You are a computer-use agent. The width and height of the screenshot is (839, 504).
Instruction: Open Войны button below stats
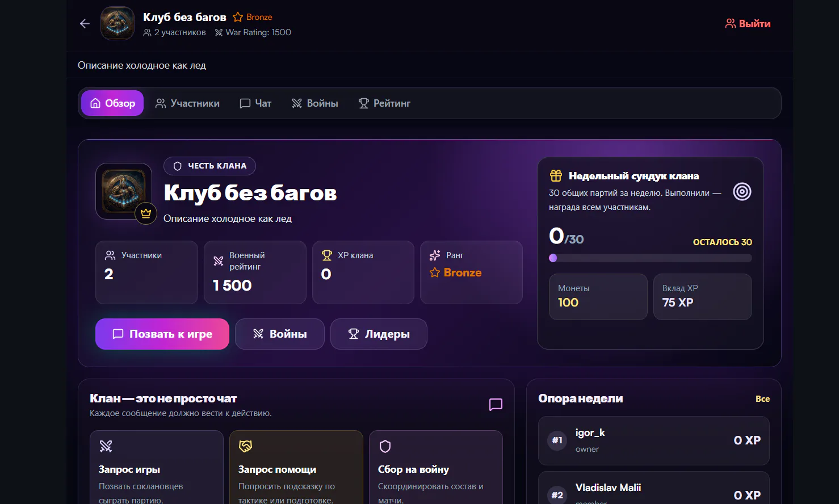[280, 334]
